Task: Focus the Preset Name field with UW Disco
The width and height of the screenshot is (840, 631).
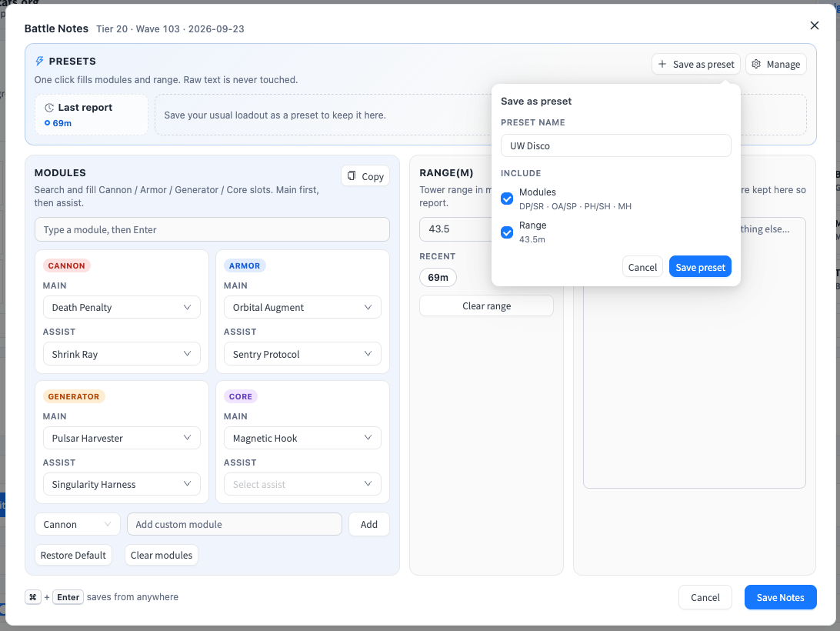Action: coord(615,145)
